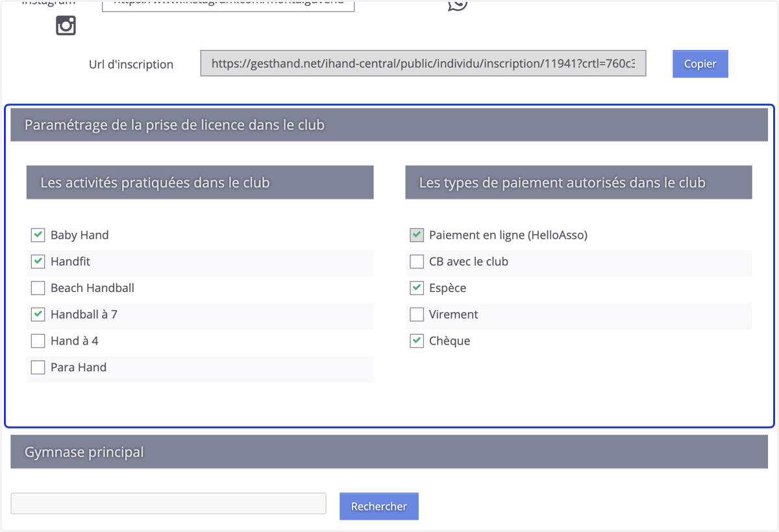This screenshot has height=532, width=779.
Task: Uncheck the Espèce payment checkbox
Action: [417, 288]
